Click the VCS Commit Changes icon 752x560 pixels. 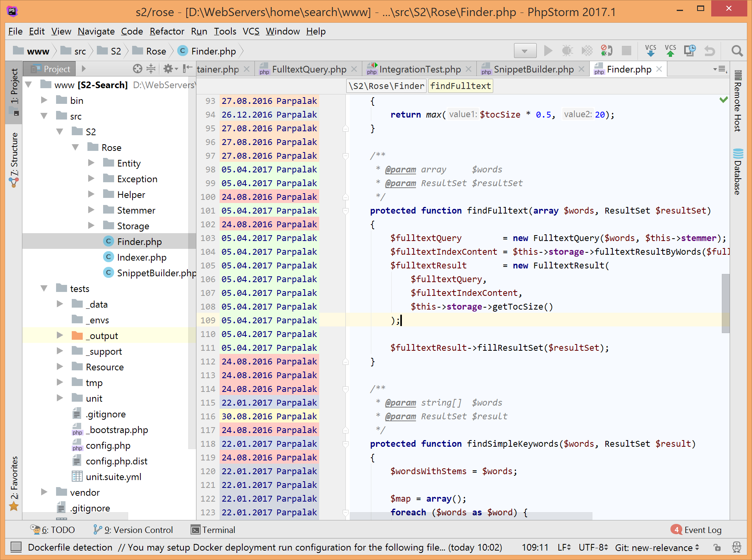click(670, 51)
